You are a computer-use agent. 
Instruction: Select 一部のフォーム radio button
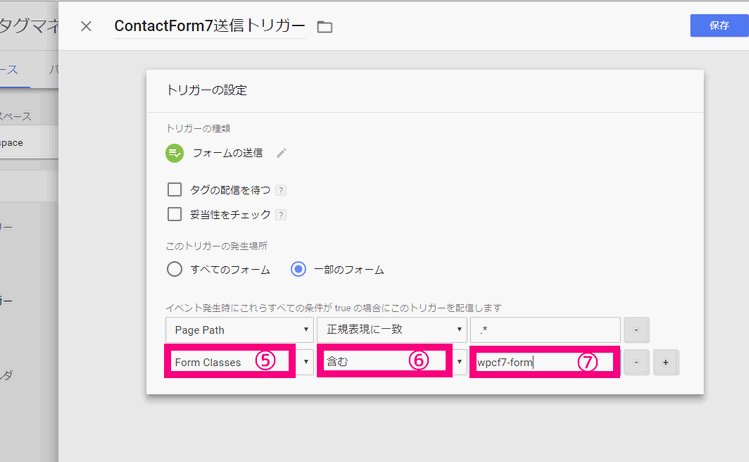(299, 269)
